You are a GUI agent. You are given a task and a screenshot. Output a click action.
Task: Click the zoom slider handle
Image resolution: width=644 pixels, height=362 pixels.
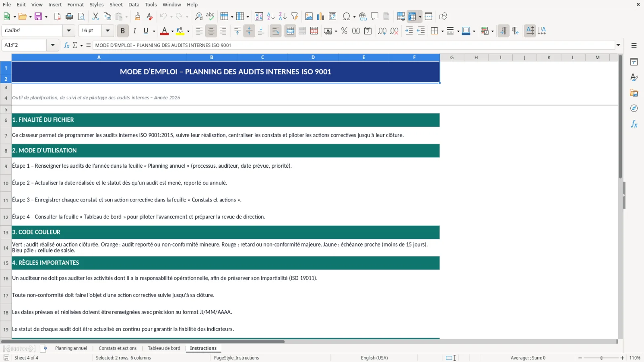pyautogui.click(x=601, y=358)
